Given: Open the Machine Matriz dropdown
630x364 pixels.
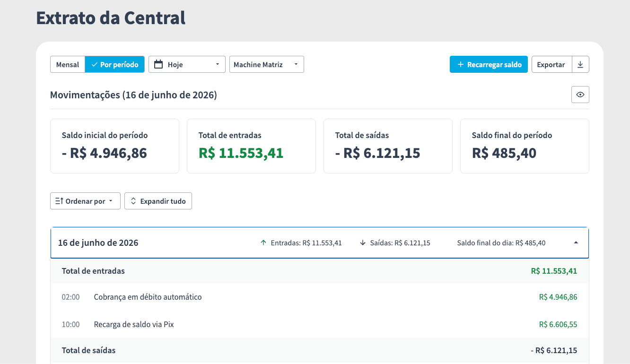Looking at the screenshot, I should [267, 65].
